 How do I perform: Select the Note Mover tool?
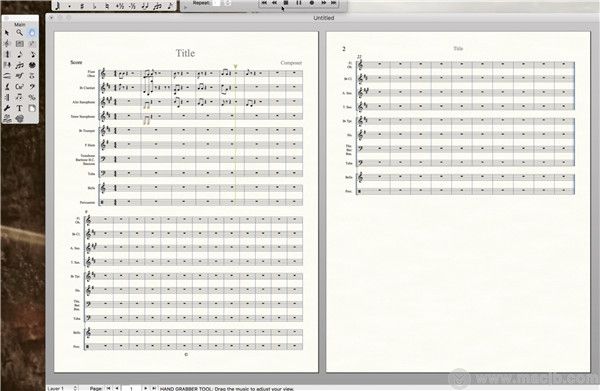click(20, 97)
